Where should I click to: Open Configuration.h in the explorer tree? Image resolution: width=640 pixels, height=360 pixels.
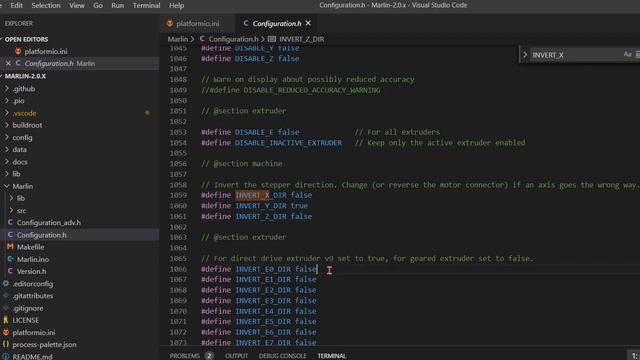[41, 235]
